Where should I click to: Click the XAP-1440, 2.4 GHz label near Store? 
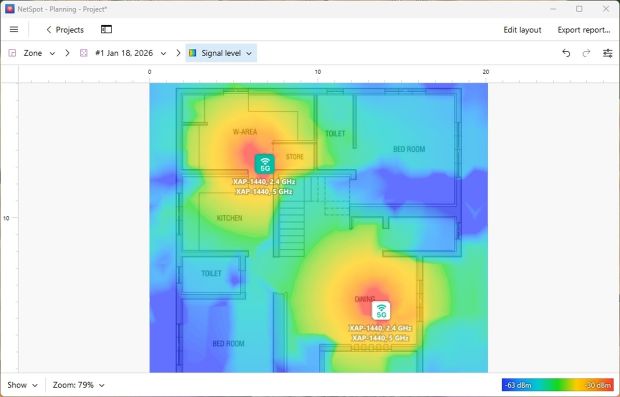[264, 182]
